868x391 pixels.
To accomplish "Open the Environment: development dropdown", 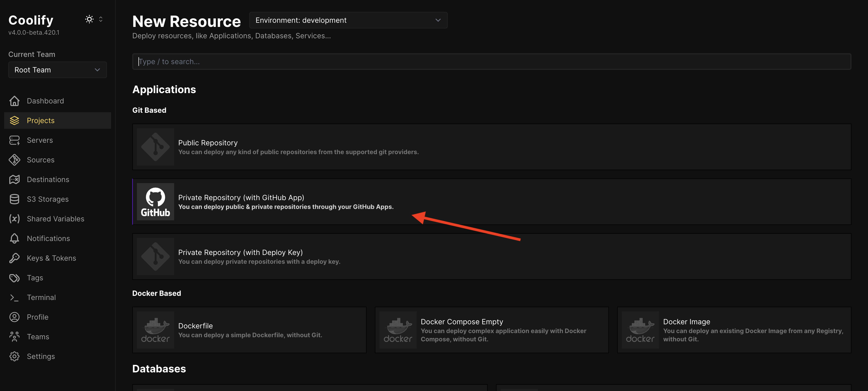I will tap(348, 20).
